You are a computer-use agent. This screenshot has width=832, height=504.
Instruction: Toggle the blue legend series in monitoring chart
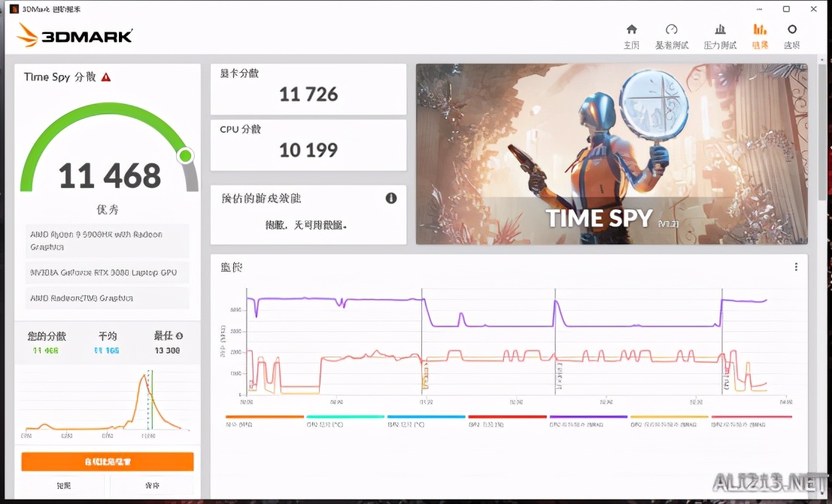426,421
